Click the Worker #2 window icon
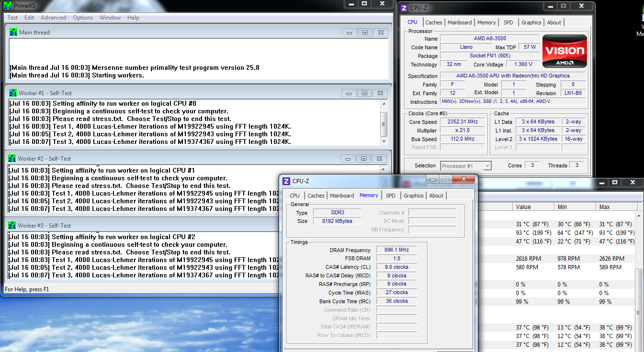 click(x=12, y=159)
